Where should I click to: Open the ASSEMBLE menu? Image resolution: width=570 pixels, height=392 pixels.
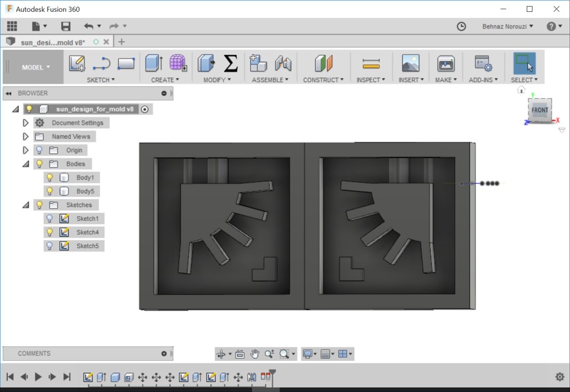click(x=270, y=80)
